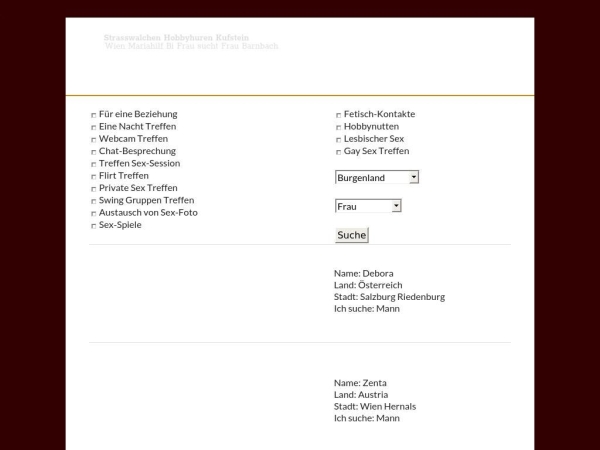Image resolution: width=600 pixels, height=450 pixels.
Task: Check the 'Swing Gruppen Treffen' box
Action: [93, 201]
